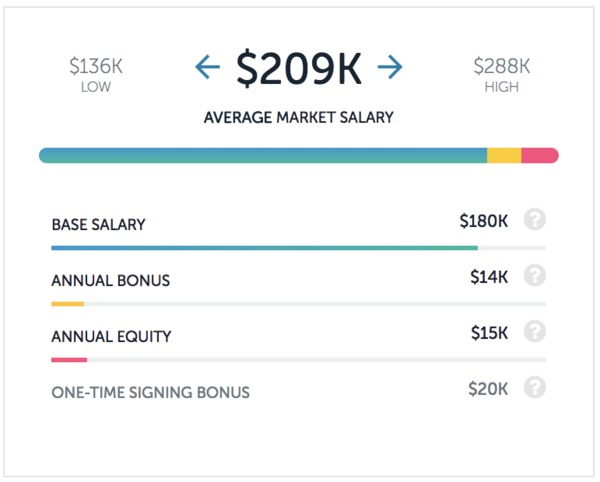Click the yellow Annual Bonus progress bar
This screenshot has height=482, width=600.
pos(68,304)
